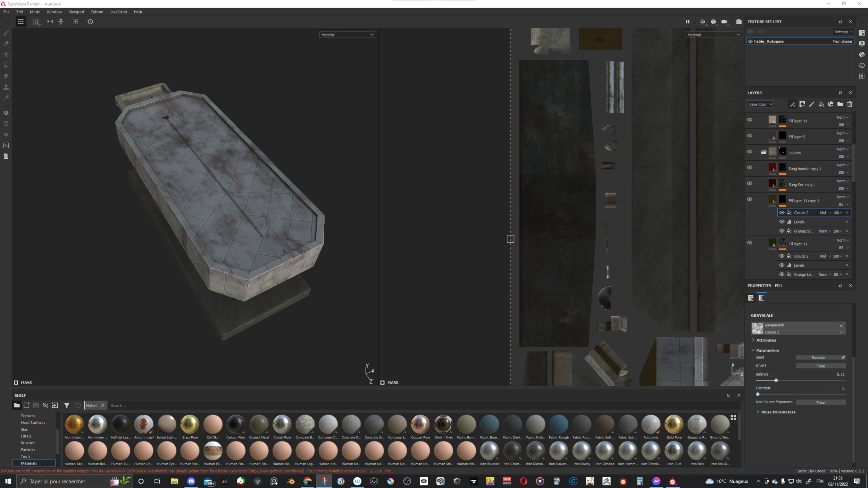Hide the Fill layer 14 layer
Image resolution: width=868 pixels, height=488 pixels.
click(x=750, y=120)
